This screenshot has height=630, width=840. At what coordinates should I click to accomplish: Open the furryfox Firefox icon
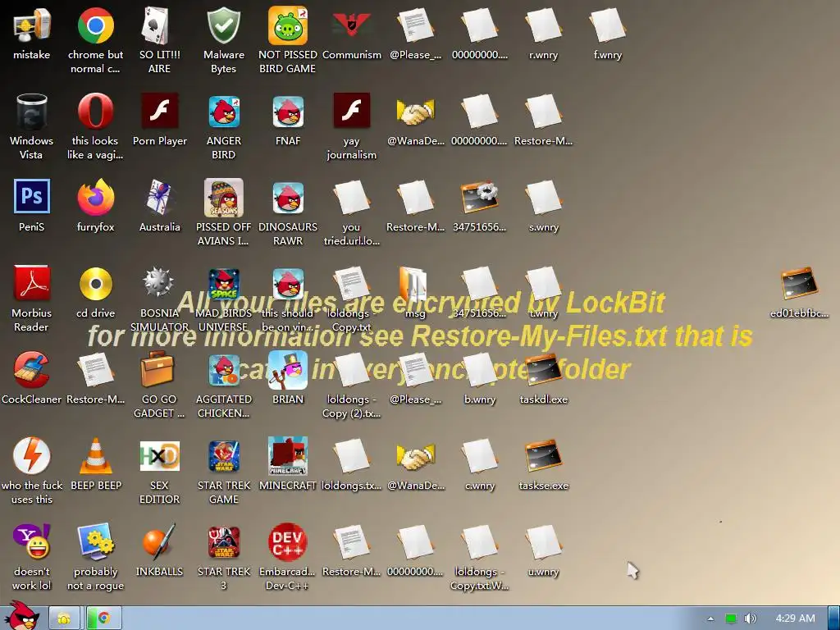pos(95,197)
